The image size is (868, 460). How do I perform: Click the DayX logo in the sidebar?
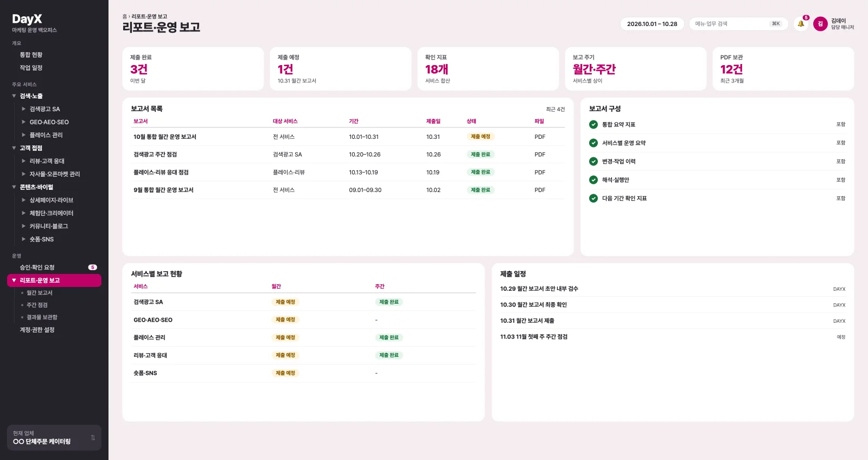click(27, 19)
